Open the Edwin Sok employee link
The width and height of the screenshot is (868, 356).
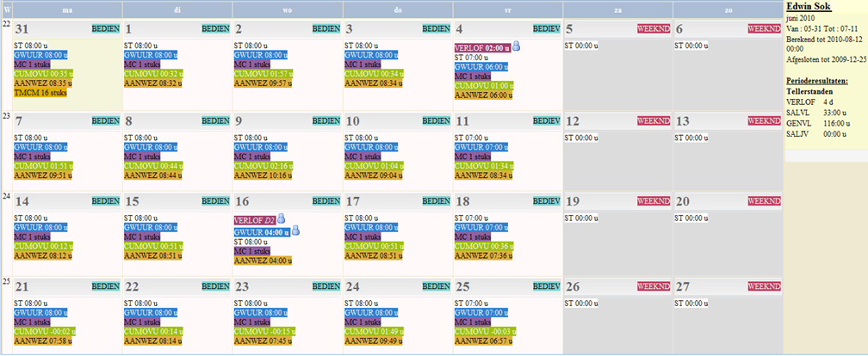[809, 7]
